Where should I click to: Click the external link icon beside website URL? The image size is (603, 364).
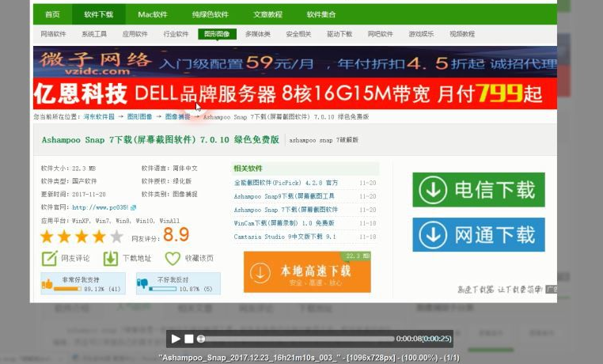pyautogui.click(x=133, y=207)
